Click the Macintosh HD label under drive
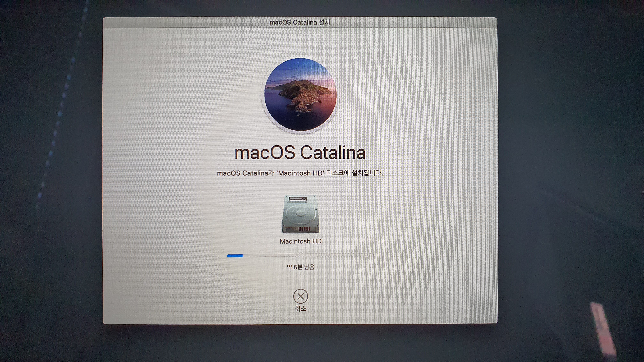 [x=300, y=241]
